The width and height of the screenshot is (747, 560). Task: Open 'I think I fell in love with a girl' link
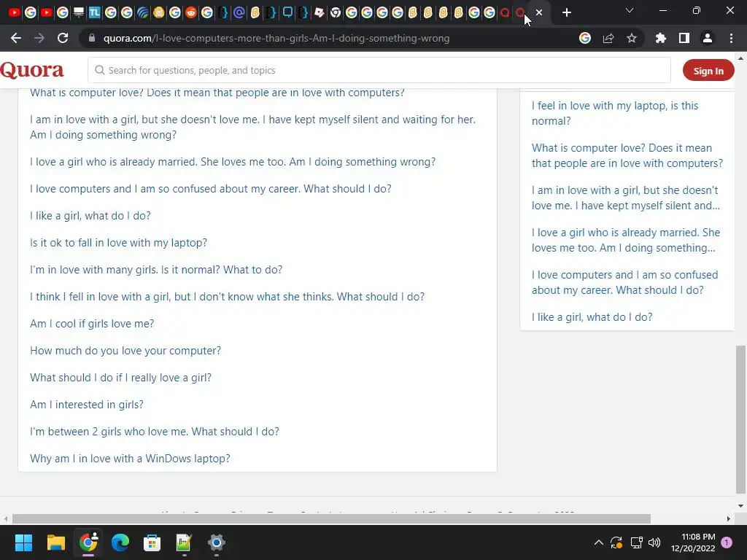(x=228, y=297)
